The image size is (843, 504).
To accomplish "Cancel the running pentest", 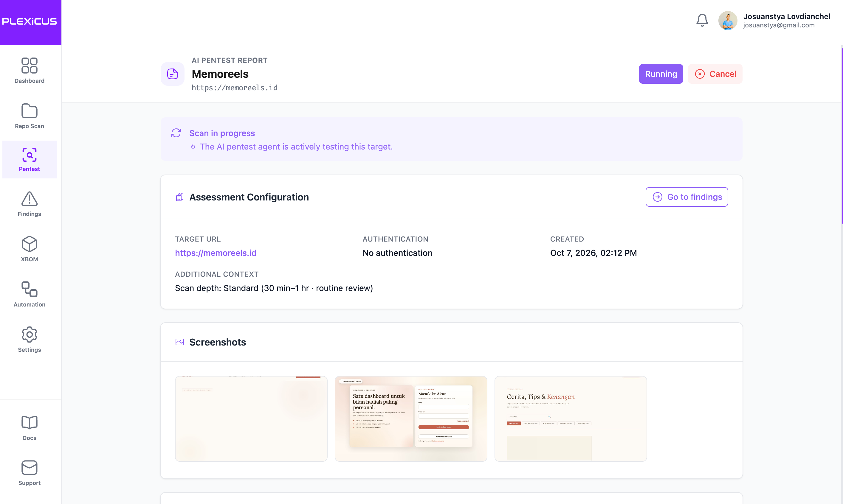I will pyautogui.click(x=715, y=74).
